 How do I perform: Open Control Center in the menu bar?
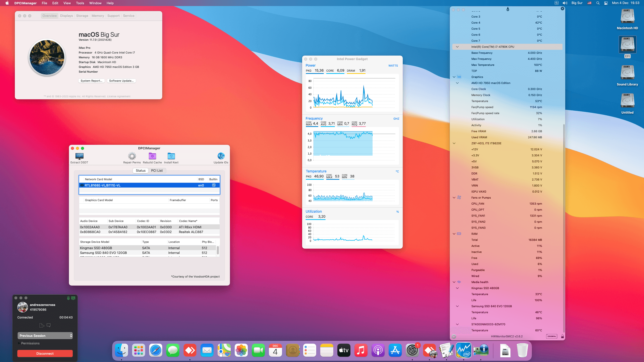pyautogui.click(x=606, y=3)
